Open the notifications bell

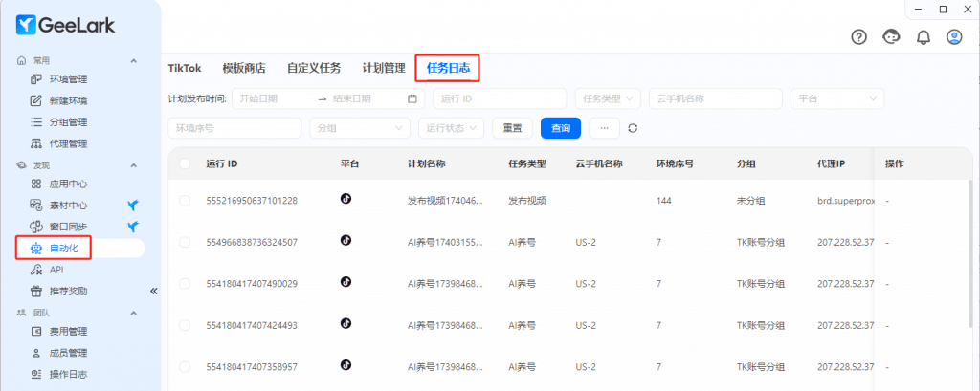(924, 37)
